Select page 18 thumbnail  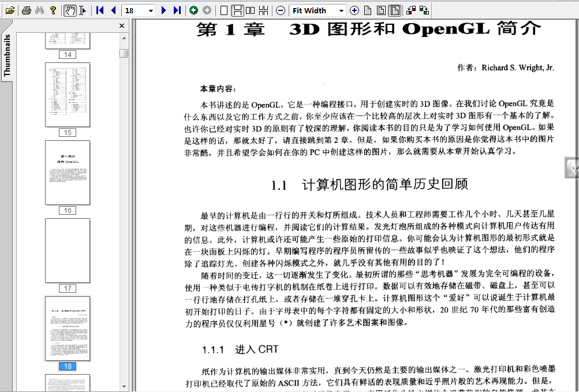pos(68,328)
